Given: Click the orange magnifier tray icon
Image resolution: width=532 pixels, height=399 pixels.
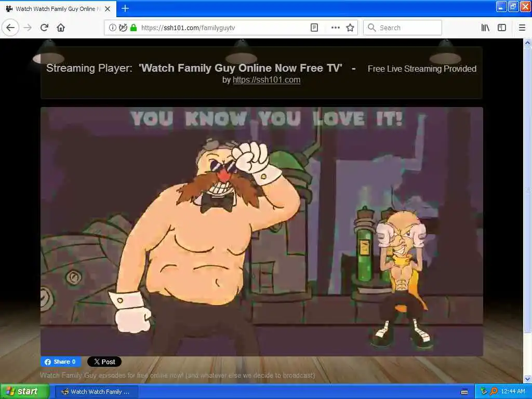Looking at the screenshot, I should tap(494, 391).
